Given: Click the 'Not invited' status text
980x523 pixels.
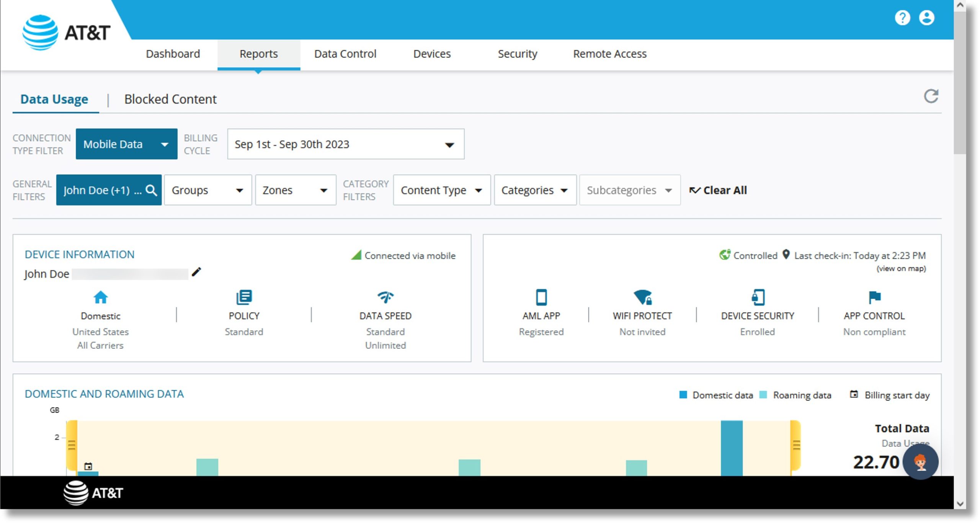Looking at the screenshot, I should (x=642, y=332).
